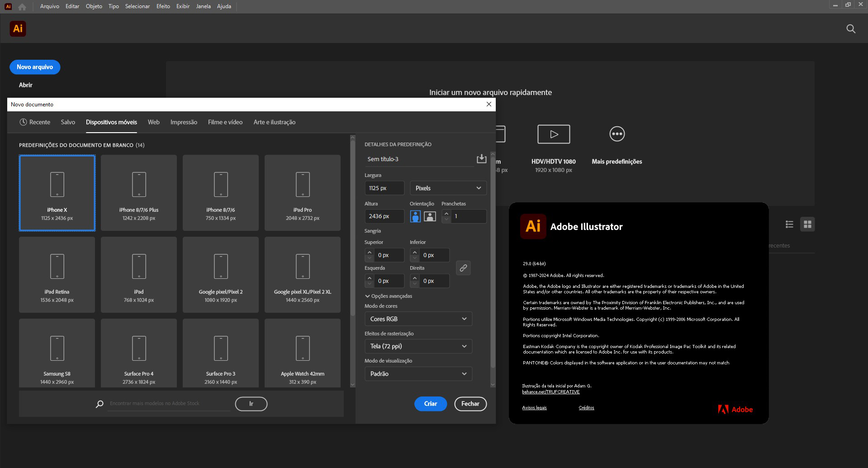Image resolution: width=868 pixels, height=468 pixels.
Task: Open the Arquivo menu
Action: point(50,6)
